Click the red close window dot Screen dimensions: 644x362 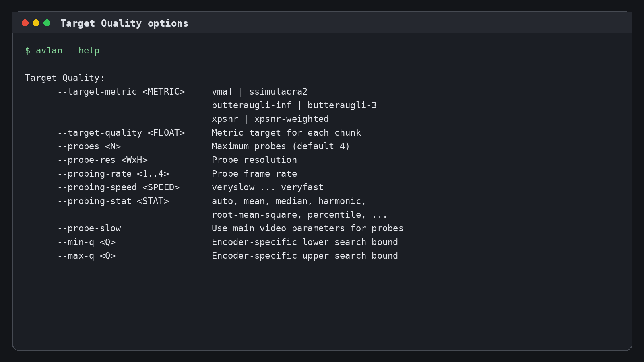tap(25, 23)
